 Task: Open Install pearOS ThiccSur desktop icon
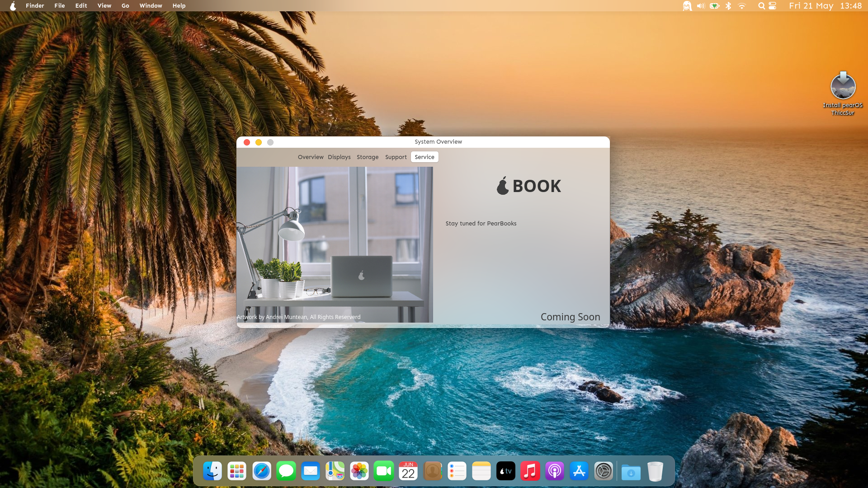pos(843,94)
